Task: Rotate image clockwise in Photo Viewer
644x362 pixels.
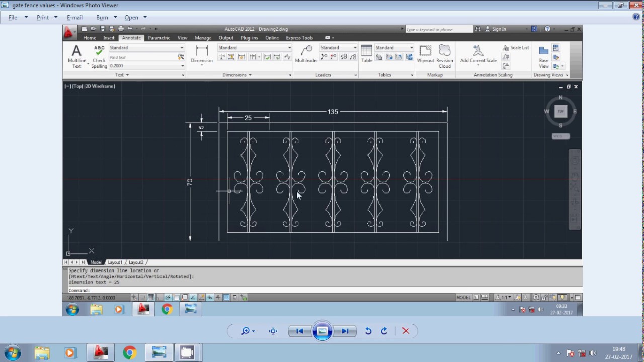Action: tap(384, 331)
